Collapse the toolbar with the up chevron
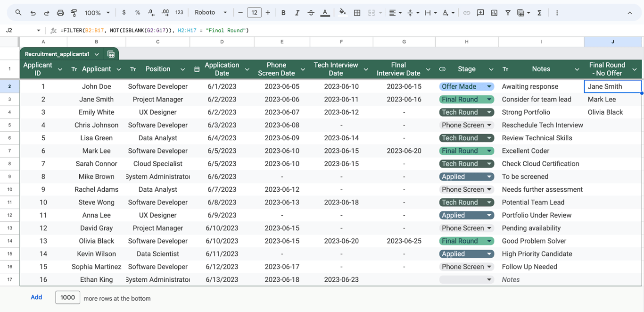The height and width of the screenshot is (312, 644). (630, 13)
